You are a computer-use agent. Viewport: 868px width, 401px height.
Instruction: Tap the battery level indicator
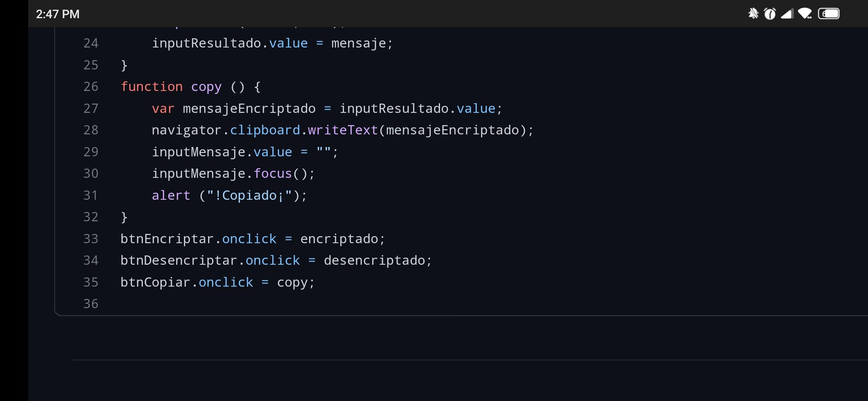click(x=829, y=14)
